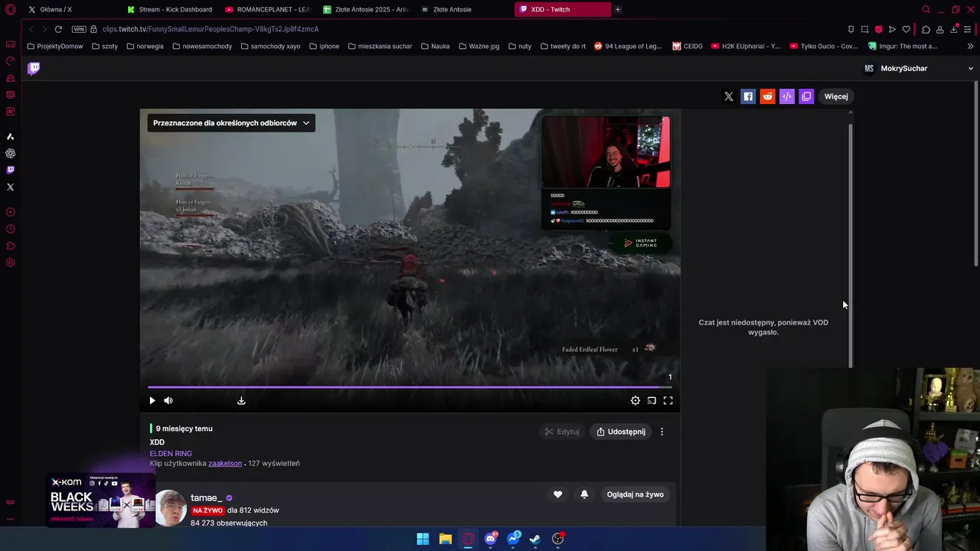Open Easy Setup menu icon
This screenshot has height=551, width=980.
click(968, 29)
